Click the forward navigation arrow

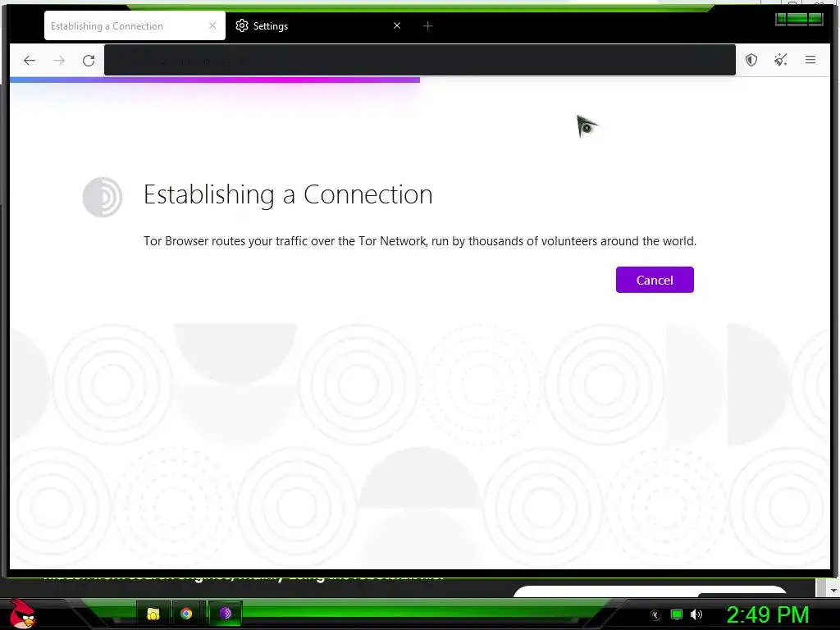pos(59,61)
